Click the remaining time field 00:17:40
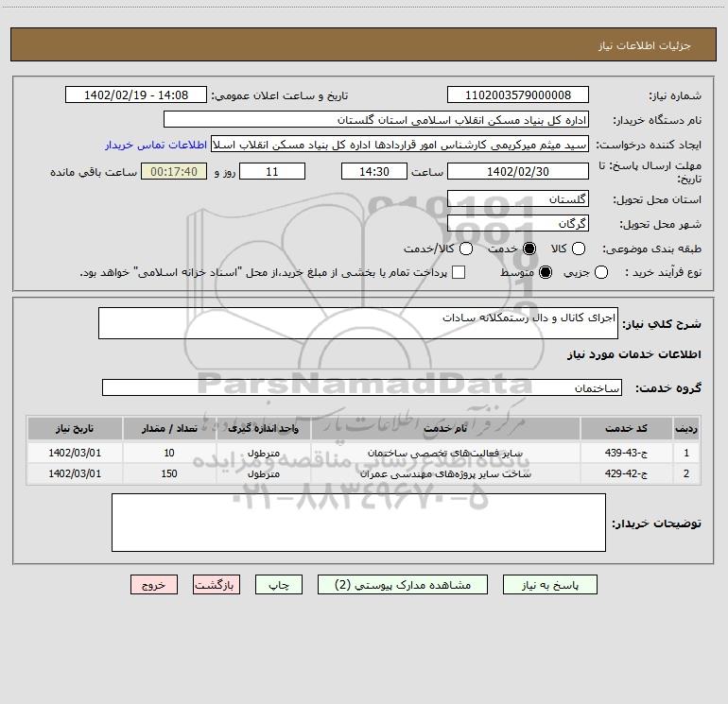728x704 pixels. [x=174, y=172]
